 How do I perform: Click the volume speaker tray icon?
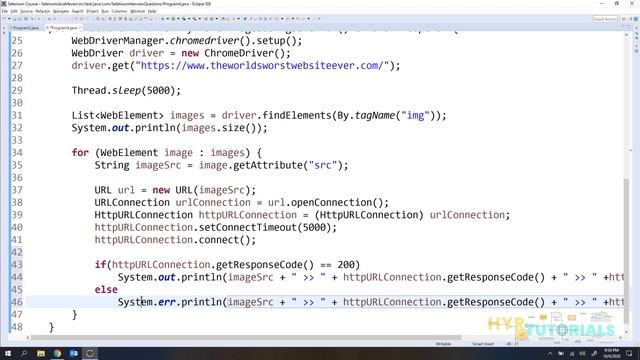[582, 353]
